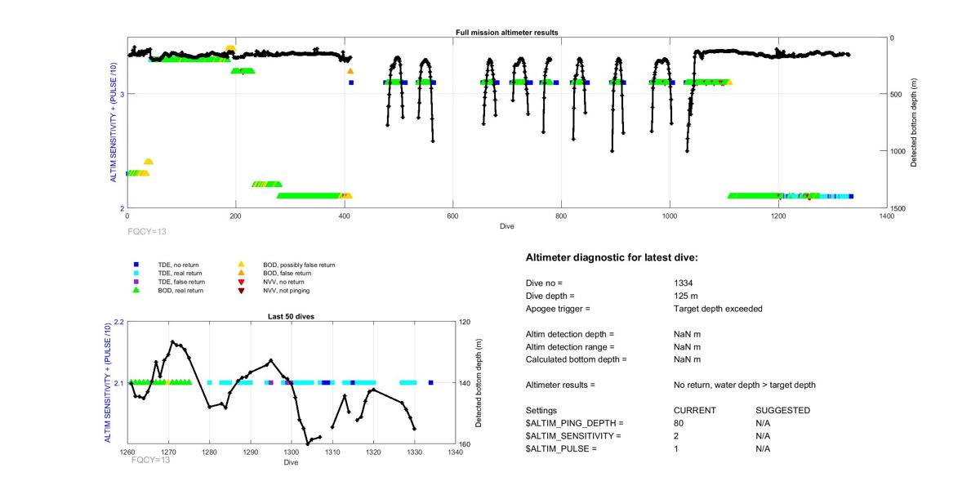Image resolution: width=980 pixels, height=499 pixels.
Task: Select the Last 50 dives plot title
Action: tap(292, 316)
